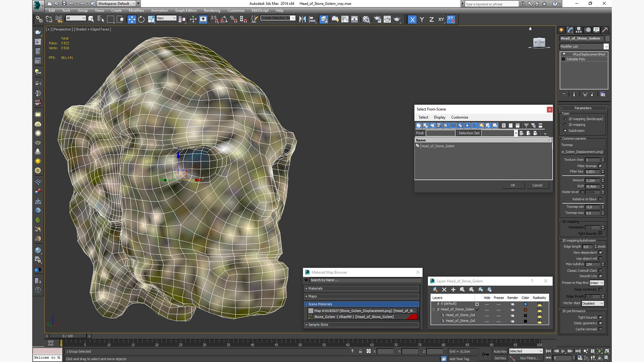Click the ViewCube in the viewport

539,43
